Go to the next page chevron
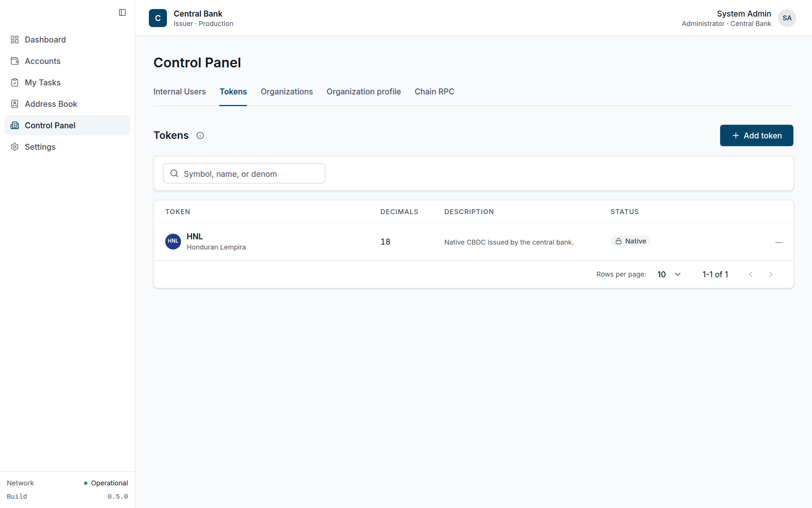 coord(771,274)
